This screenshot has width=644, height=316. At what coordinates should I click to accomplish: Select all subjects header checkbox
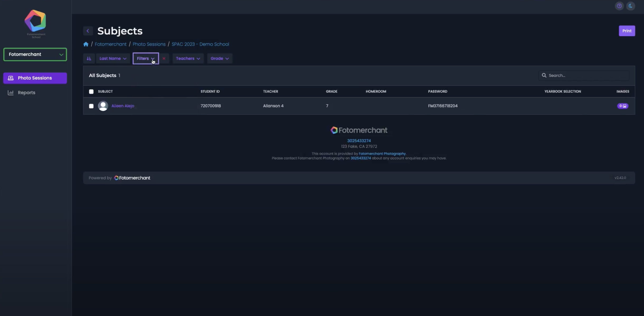coord(91,92)
